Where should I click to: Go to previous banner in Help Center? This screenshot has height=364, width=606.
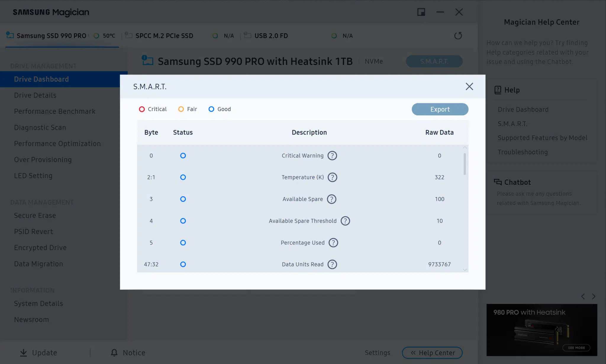(x=583, y=296)
